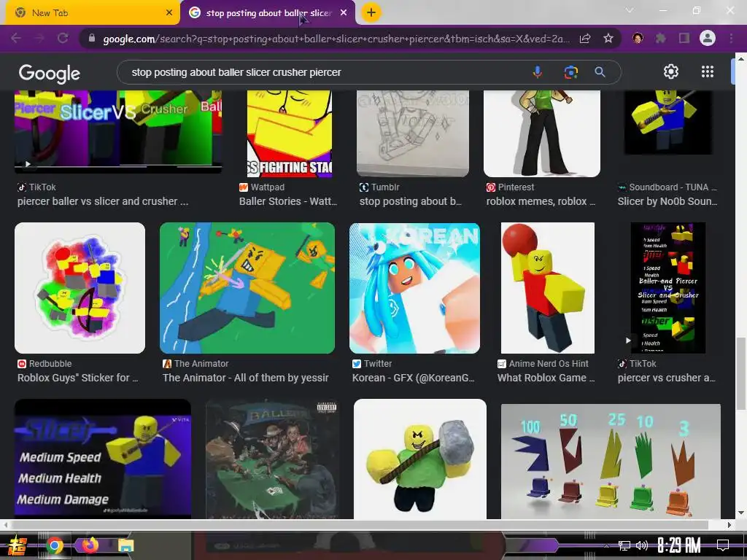Open File Explorer from the taskbar
The height and width of the screenshot is (560, 747).
click(x=125, y=545)
